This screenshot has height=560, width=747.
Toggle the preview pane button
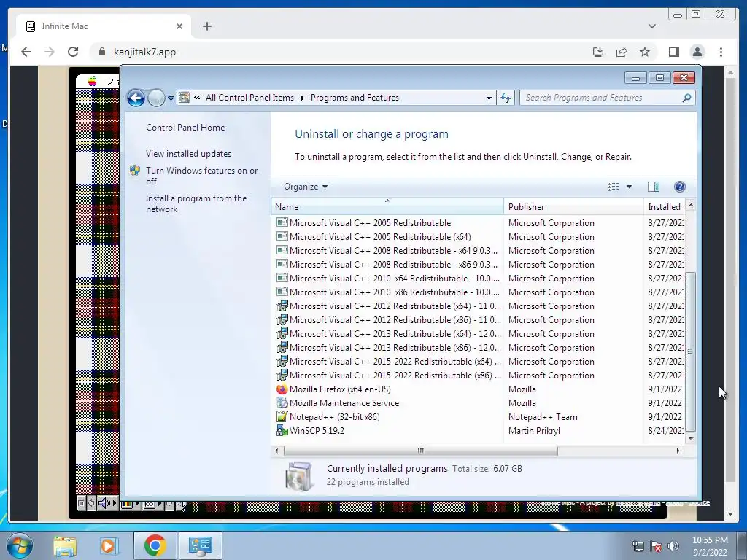[654, 187]
